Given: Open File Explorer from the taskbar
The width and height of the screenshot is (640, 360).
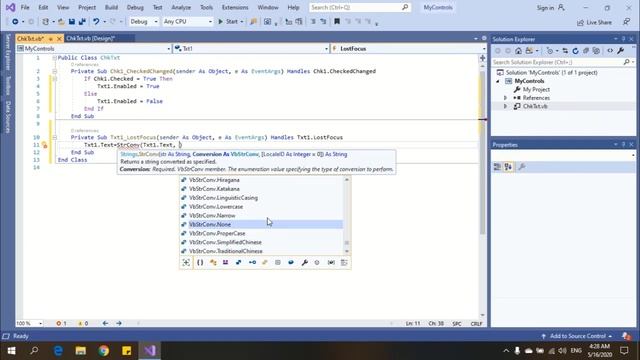Looking at the screenshot, I should coord(81,350).
